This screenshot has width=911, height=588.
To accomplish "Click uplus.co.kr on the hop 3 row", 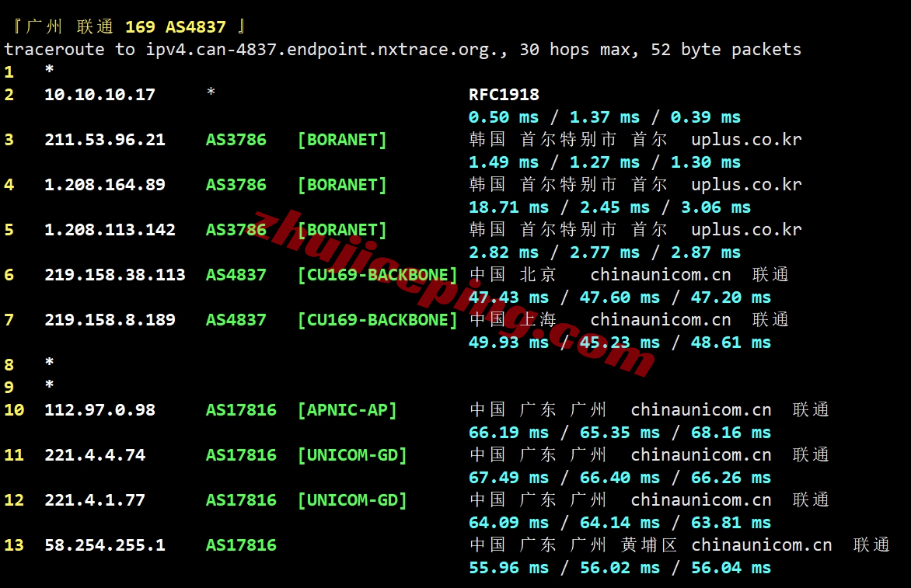I will (x=746, y=140).
